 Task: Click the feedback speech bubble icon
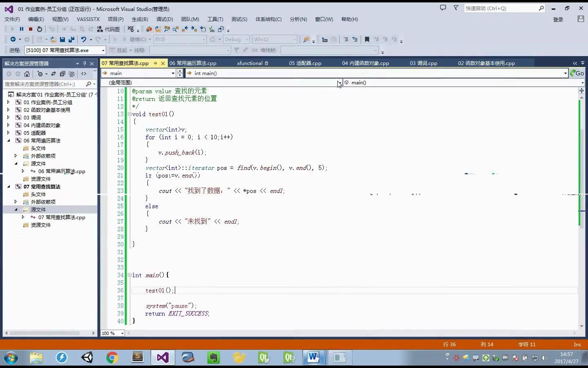pos(443,8)
